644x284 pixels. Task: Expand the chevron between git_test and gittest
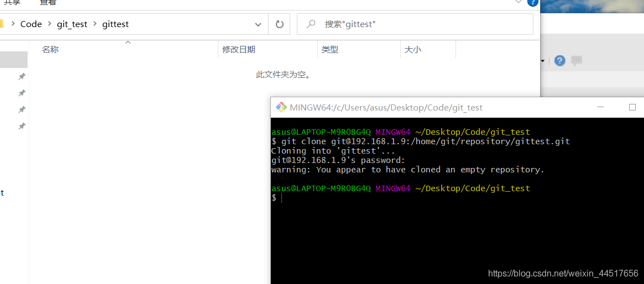click(95, 24)
